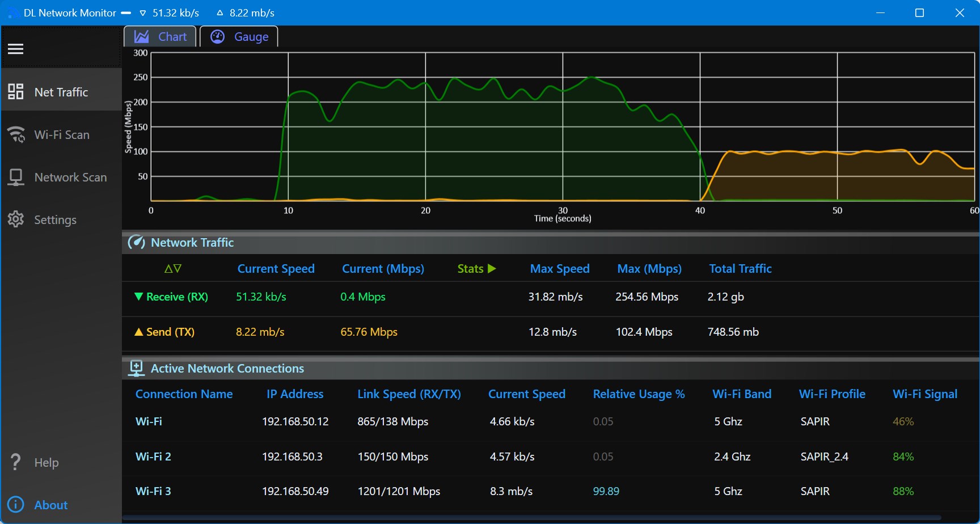Switch to the Gauge tab
Image resolution: width=980 pixels, height=524 pixels.
tap(239, 37)
